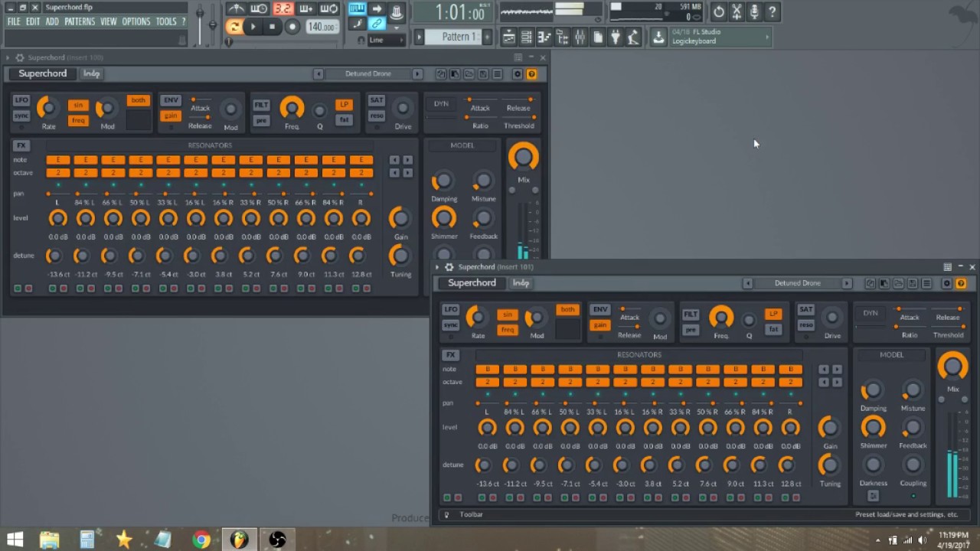Click settings gear in Insert 101 Superchord header

pyautogui.click(x=947, y=283)
